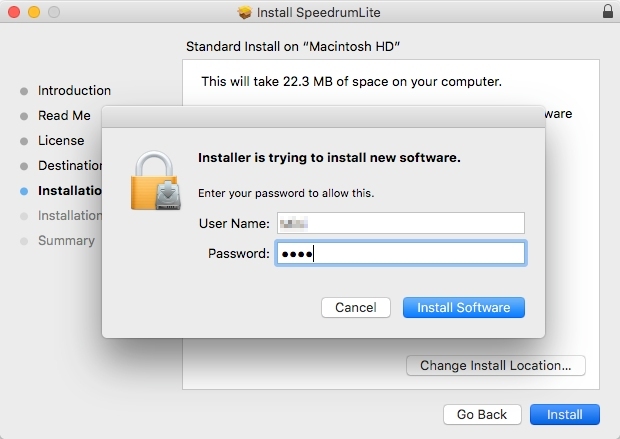Click the padlock icon in the title bar
Screen dimensions: 620x439
coord(608,13)
